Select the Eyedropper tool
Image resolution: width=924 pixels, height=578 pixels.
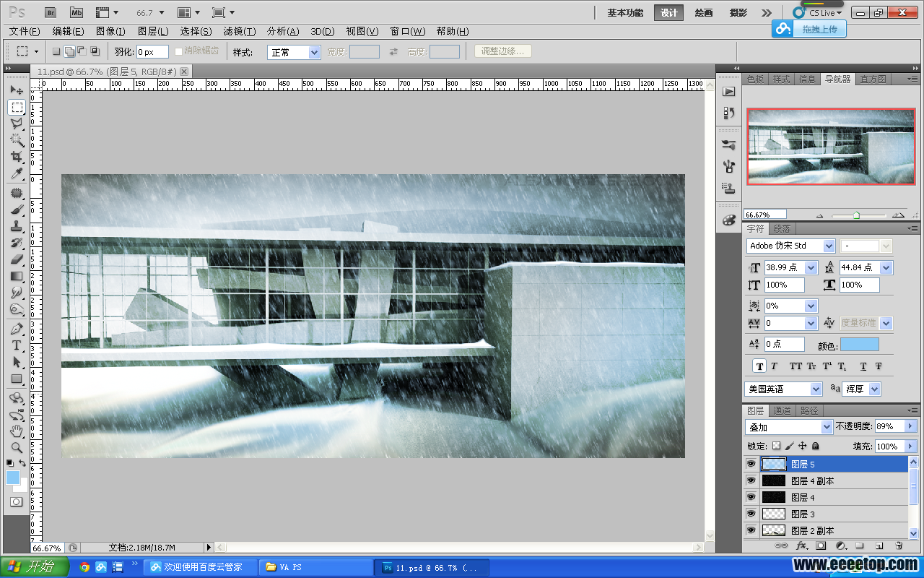click(17, 173)
